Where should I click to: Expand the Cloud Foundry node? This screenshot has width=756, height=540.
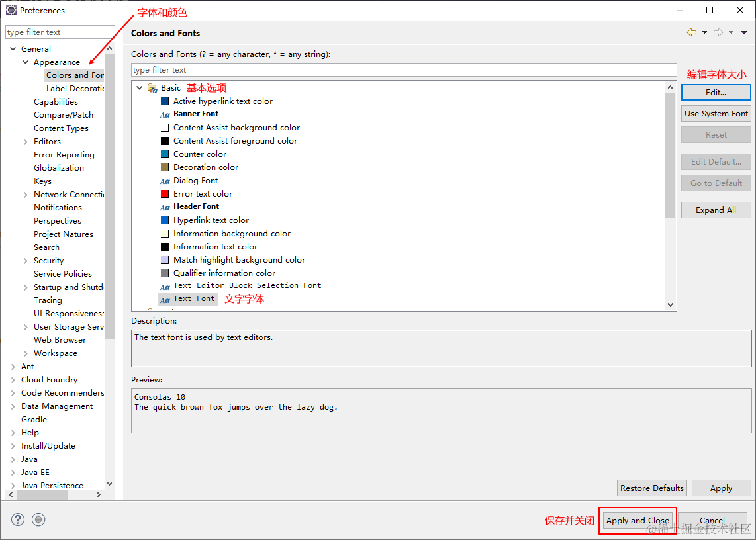[x=13, y=380]
